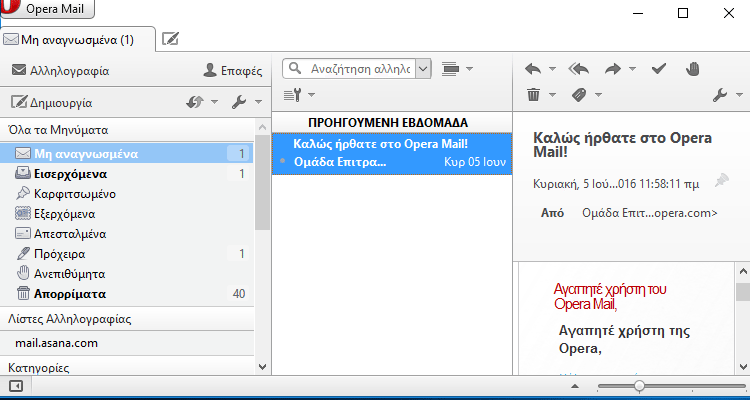Click the Delete trash can icon

pos(534,94)
